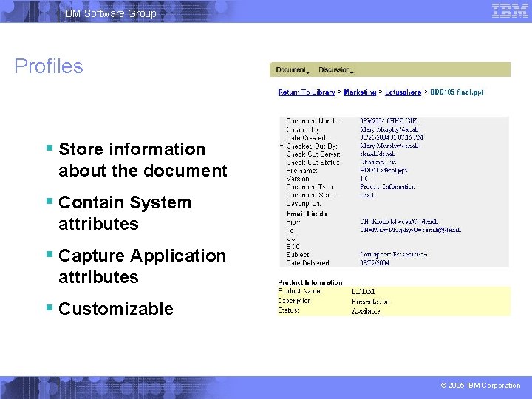Click the teal bullet beside Capture Application
532x399 pixels.
[50, 254]
